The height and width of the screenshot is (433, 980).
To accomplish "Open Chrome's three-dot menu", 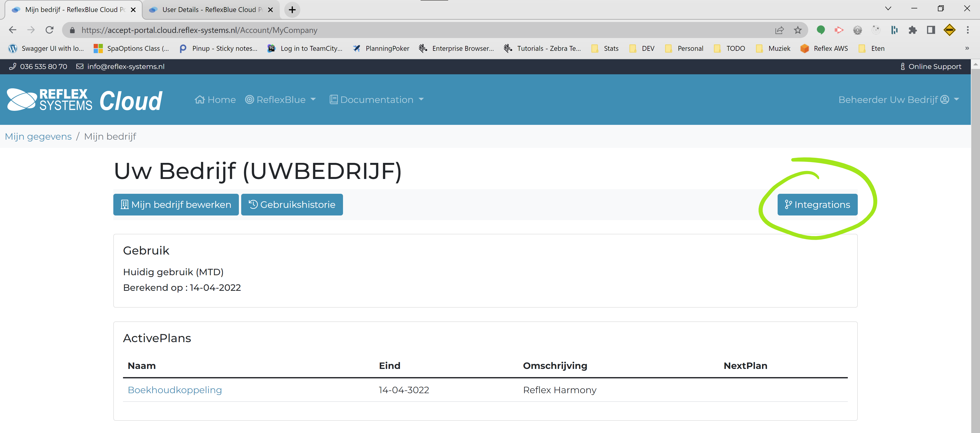I will (x=967, y=30).
